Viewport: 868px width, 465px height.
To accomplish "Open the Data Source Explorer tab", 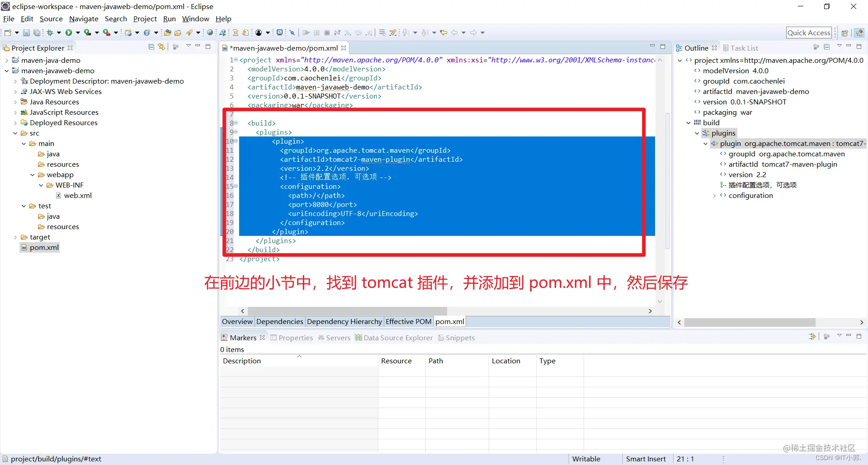I will [x=393, y=338].
